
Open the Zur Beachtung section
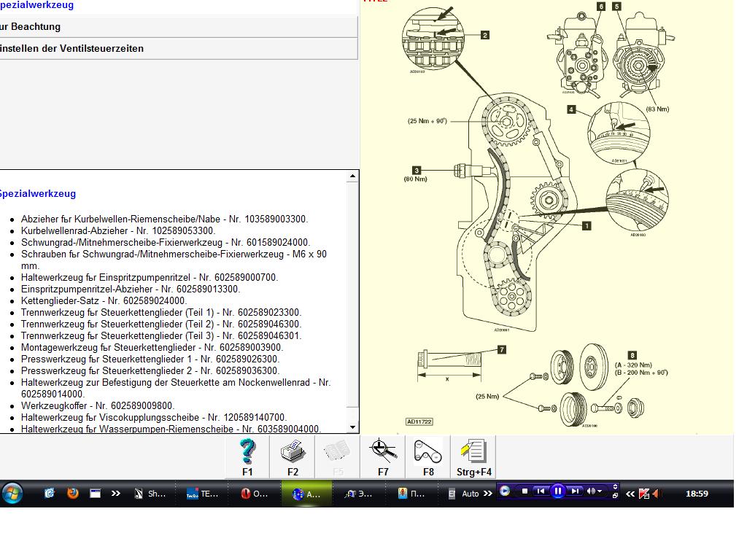tap(178, 26)
